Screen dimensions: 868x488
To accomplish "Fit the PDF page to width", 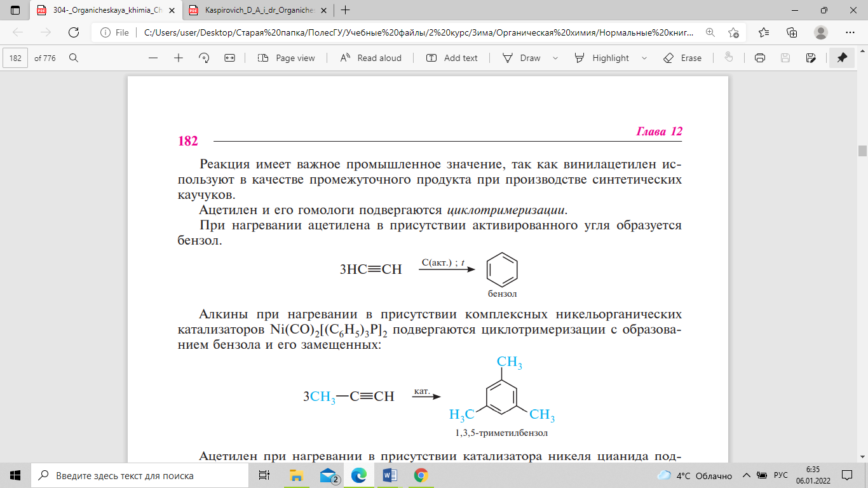I will (229, 58).
